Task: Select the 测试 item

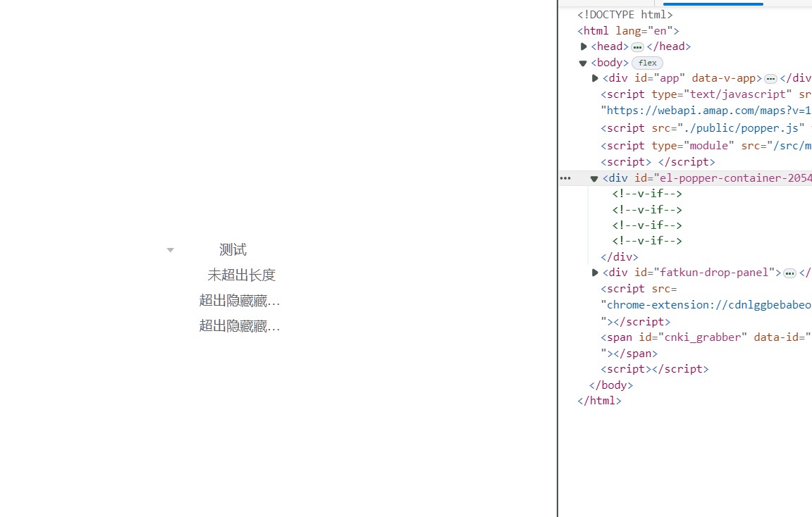Action: 233,250
